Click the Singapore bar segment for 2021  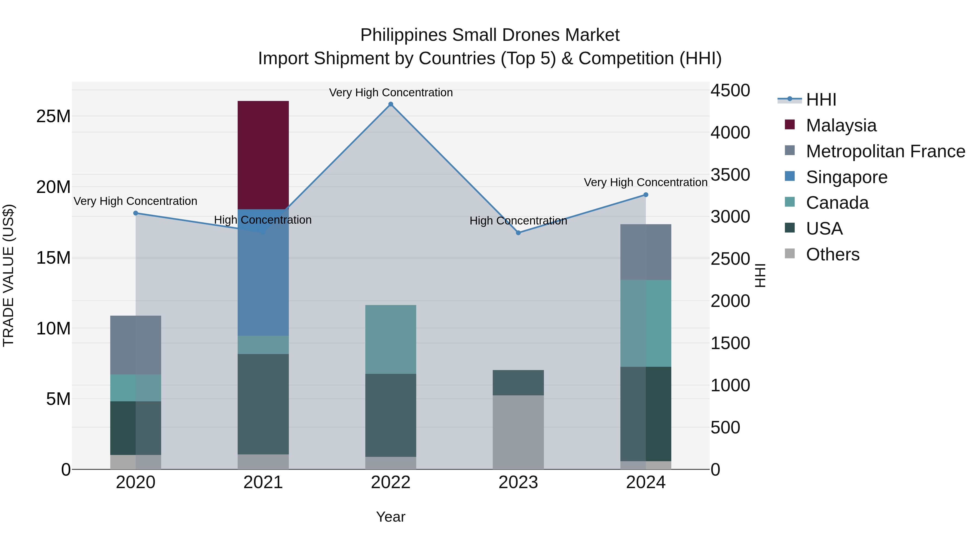[263, 273]
